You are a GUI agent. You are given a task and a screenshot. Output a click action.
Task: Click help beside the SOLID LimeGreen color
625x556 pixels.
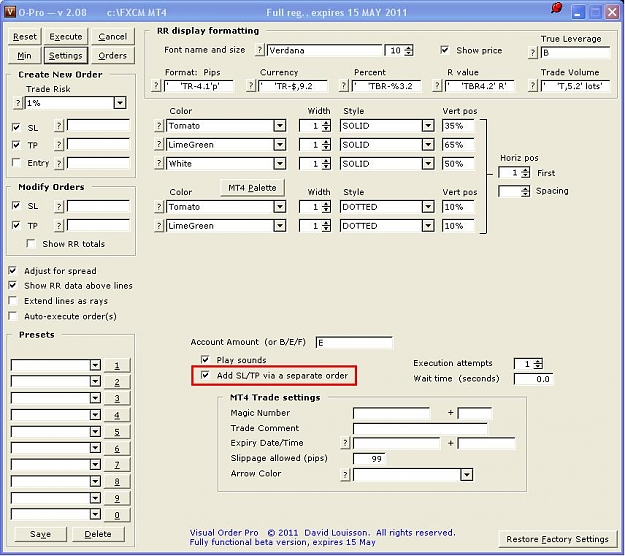point(159,144)
